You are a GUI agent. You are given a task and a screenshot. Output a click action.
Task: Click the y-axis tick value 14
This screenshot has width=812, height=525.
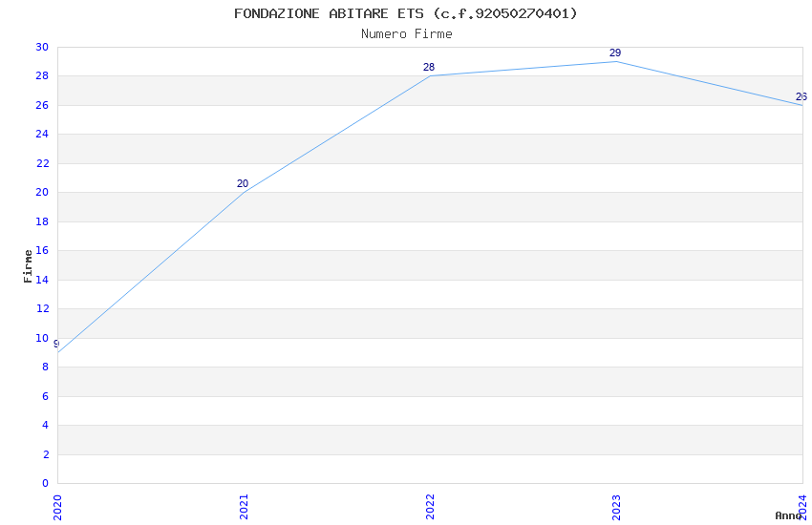coord(42,280)
